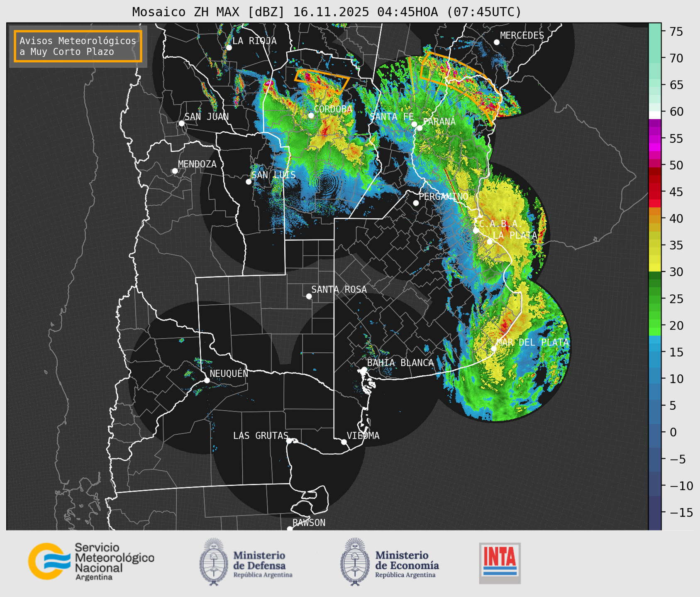The height and width of the screenshot is (597, 700).
Task: Click the orange warning polygon north of Córdoba
Action: coord(322,81)
